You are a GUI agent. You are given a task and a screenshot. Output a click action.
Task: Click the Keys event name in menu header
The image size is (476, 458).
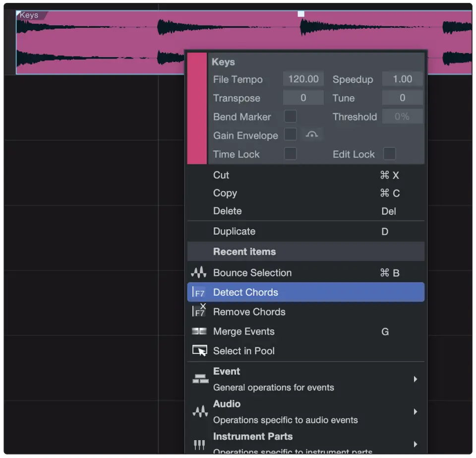click(x=223, y=62)
